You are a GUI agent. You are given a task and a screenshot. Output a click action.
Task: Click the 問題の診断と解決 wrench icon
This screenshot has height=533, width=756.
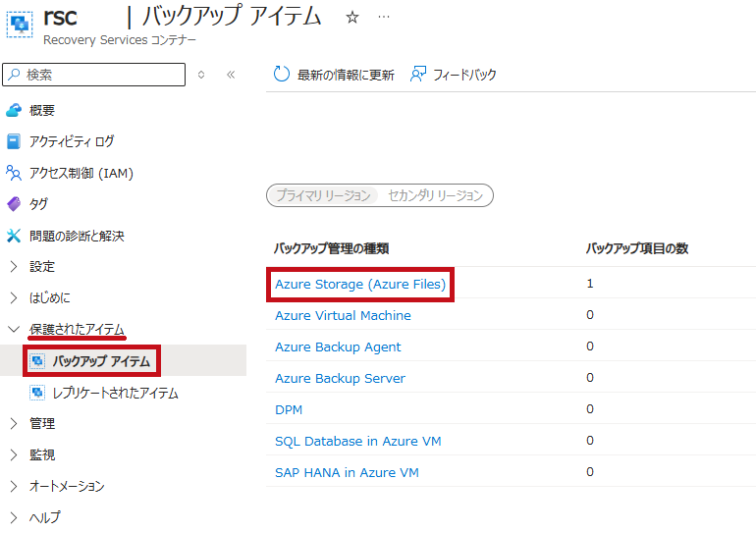(14, 236)
